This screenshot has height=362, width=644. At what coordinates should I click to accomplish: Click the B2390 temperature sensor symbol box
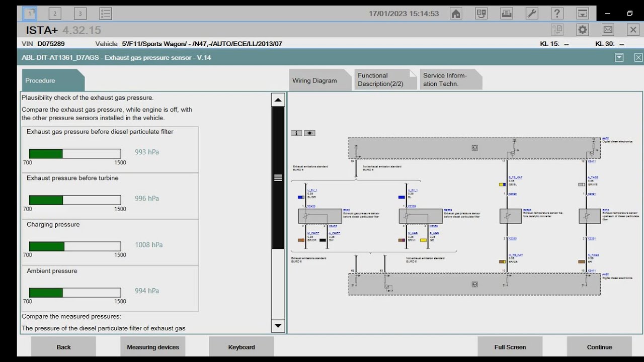pyautogui.click(x=511, y=216)
